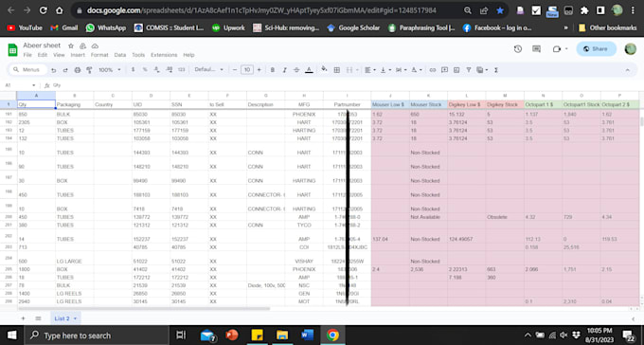Open the borders tool
644x345 pixels.
coord(337,70)
